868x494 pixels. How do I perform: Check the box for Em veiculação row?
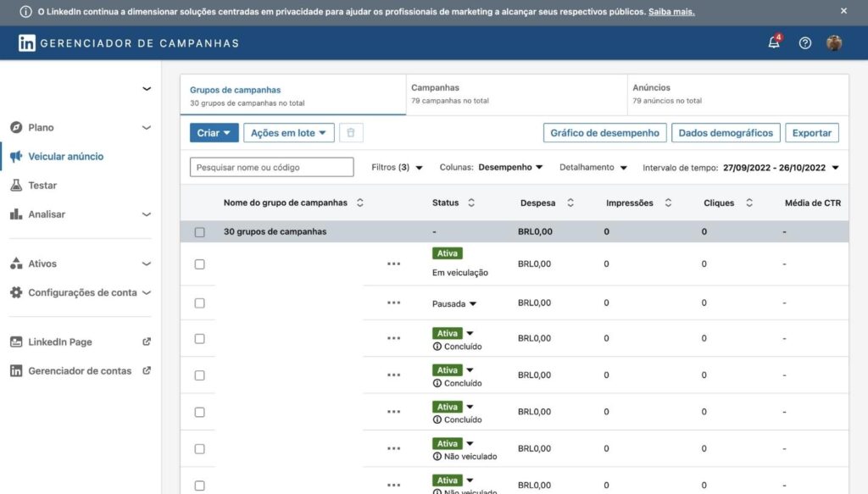(x=200, y=264)
